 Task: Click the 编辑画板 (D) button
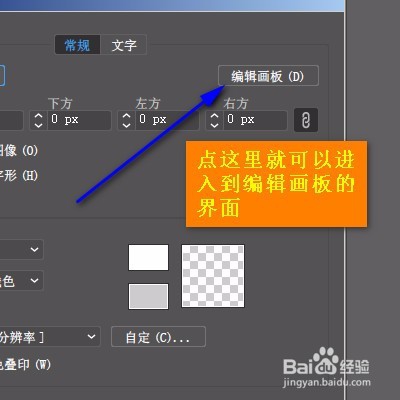268,76
